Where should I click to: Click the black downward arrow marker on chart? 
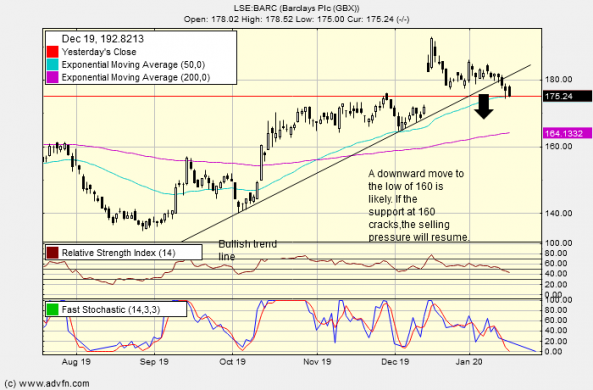coord(484,106)
